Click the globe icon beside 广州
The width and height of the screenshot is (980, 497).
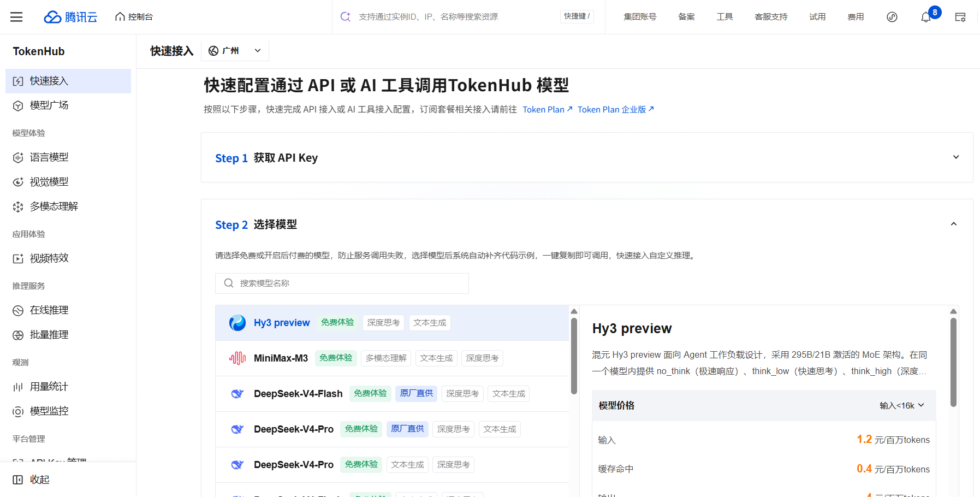point(213,51)
